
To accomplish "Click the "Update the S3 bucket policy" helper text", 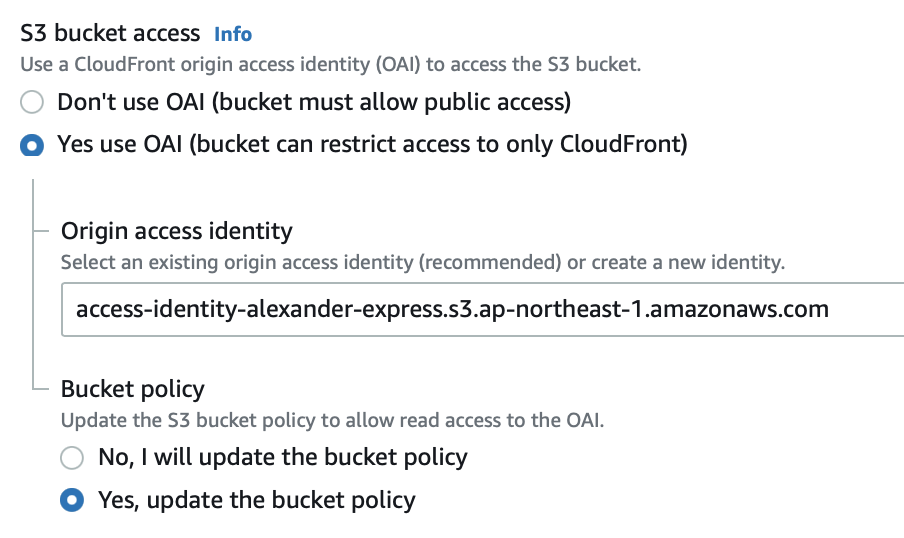I will (x=332, y=421).
